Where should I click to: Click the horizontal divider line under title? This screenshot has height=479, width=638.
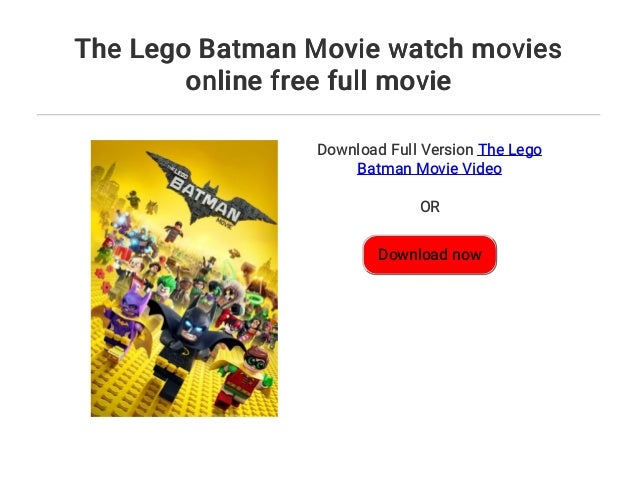tap(318, 115)
